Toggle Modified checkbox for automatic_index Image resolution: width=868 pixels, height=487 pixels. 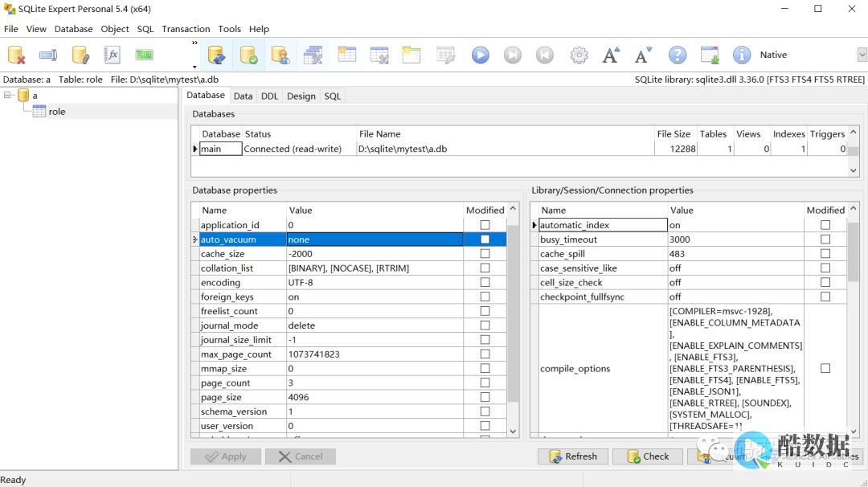[x=825, y=225]
